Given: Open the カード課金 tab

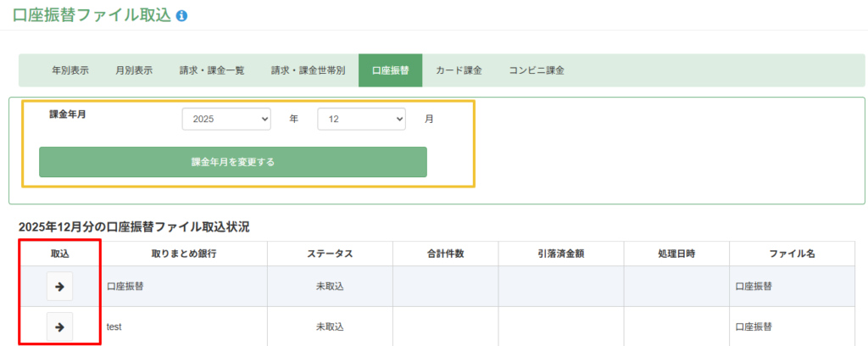Looking at the screenshot, I should tap(459, 70).
